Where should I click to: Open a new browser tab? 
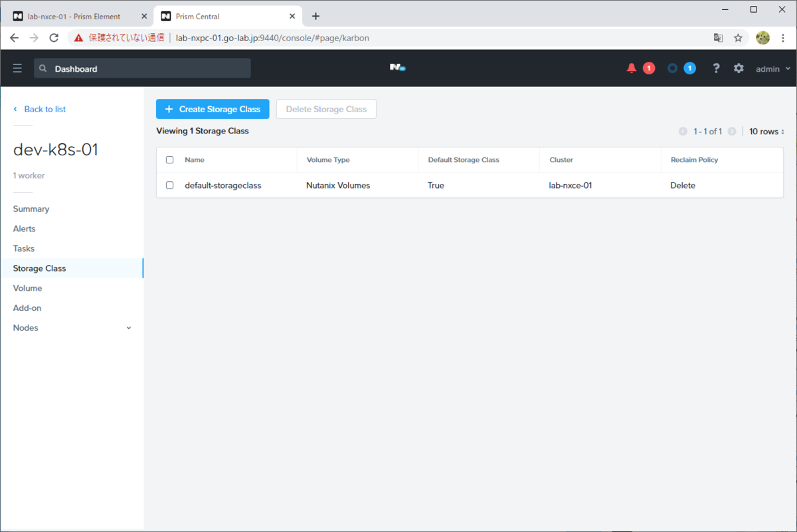click(315, 16)
